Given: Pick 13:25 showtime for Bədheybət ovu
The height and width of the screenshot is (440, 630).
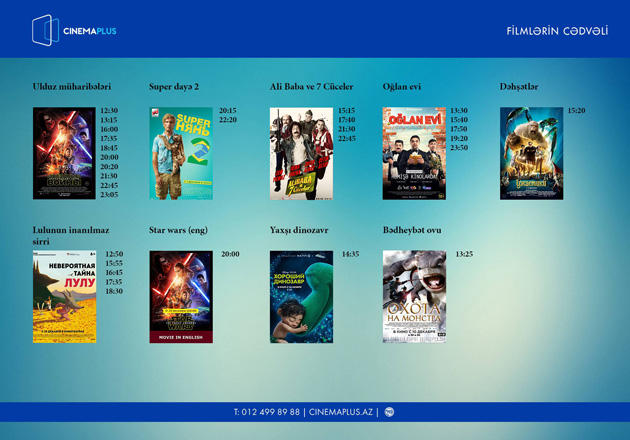Looking at the screenshot, I should (x=464, y=254).
